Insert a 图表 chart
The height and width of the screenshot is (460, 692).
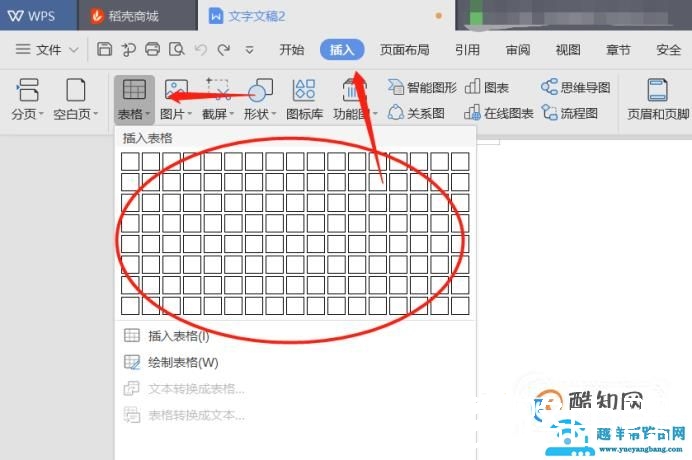(486, 87)
